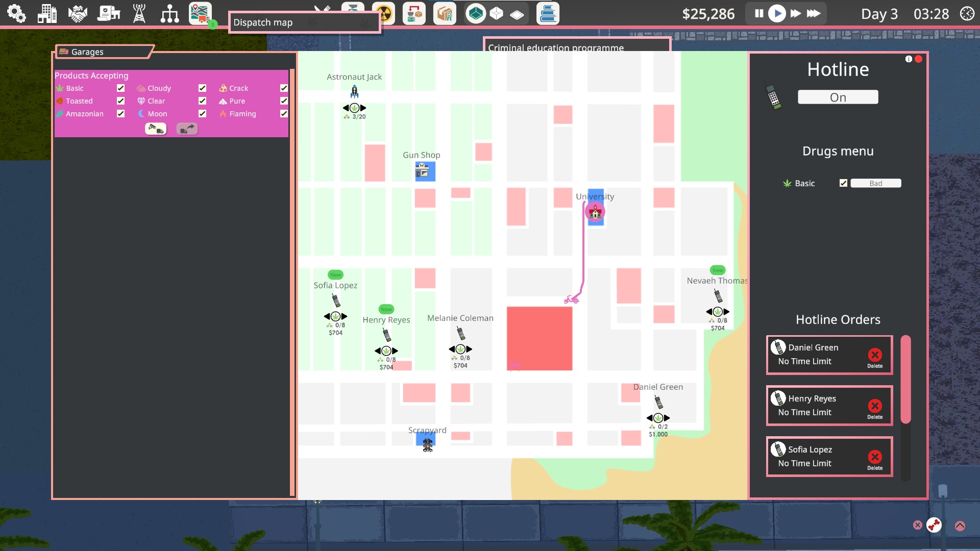The height and width of the screenshot is (551, 980).
Task: Click the dispatch map icon
Action: pyautogui.click(x=200, y=14)
